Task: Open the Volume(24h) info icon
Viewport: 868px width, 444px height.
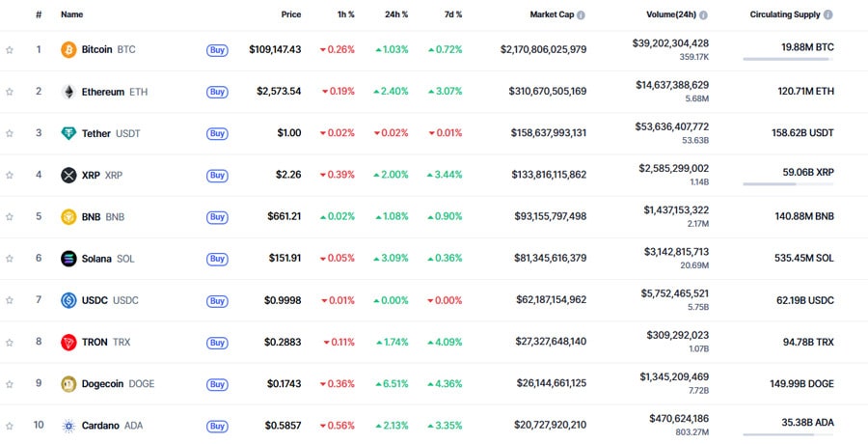Action: tap(703, 15)
